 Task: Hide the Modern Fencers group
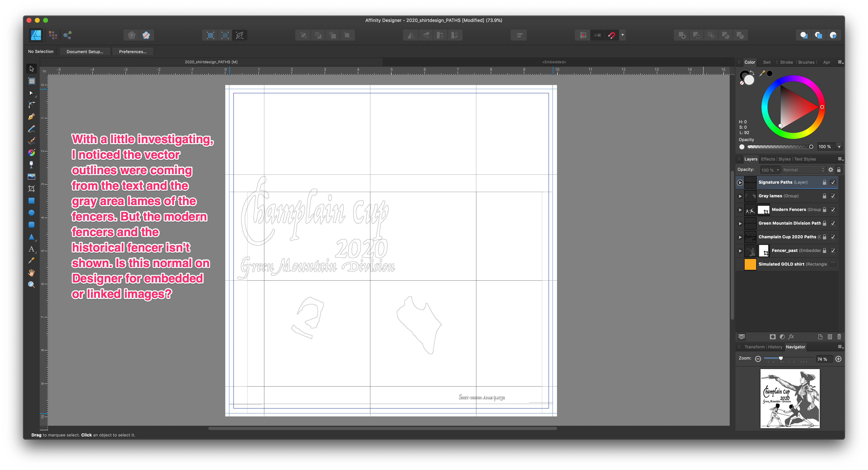833,210
